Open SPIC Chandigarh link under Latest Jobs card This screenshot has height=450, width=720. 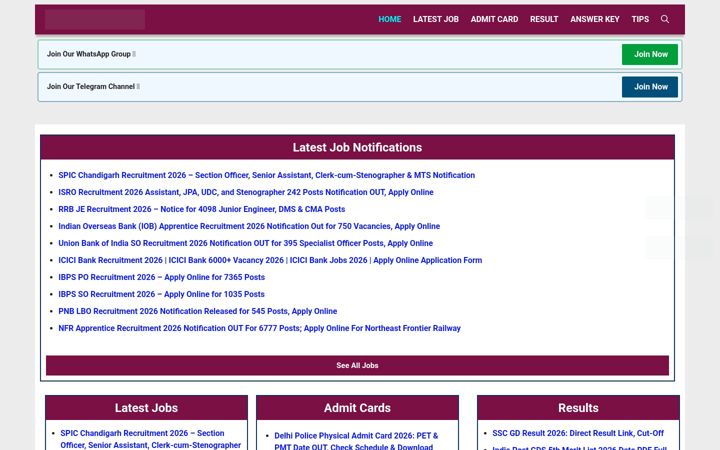point(150,439)
